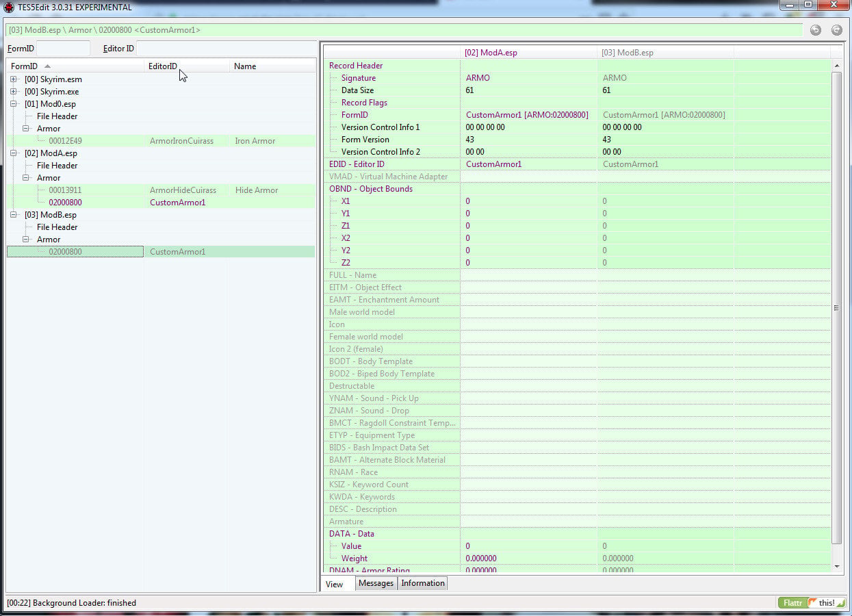
Task: Click the TES5Edit title bar app icon
Action: 10,8
